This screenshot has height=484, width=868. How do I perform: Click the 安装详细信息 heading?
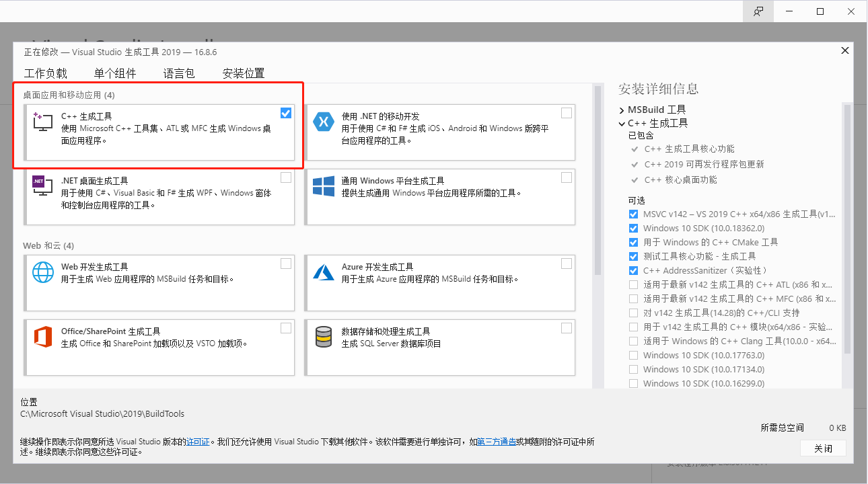659,89
